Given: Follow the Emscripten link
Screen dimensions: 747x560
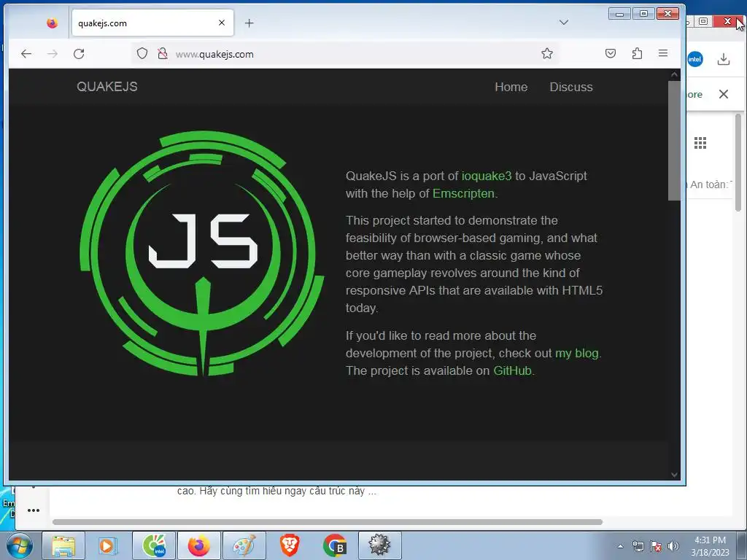Looking at the screenshot, I should pyautogui.click(x=463, y=193).
